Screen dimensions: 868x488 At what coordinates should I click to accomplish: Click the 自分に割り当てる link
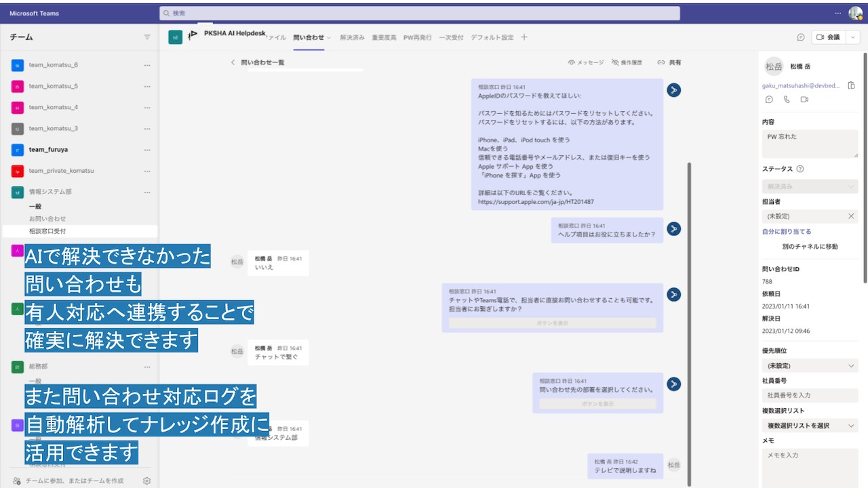pos(787,232)
